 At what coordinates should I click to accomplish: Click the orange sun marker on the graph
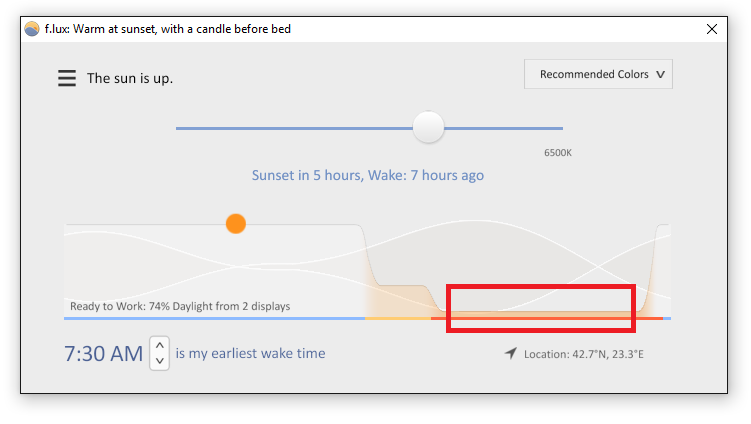[236, 224]
